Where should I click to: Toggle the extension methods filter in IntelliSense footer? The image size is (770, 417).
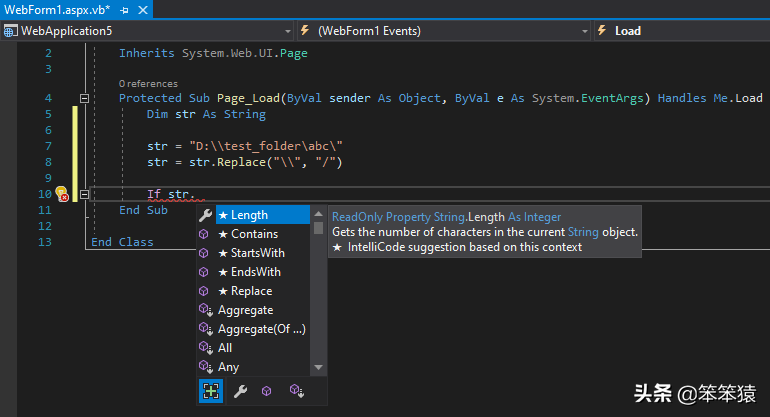coord(295,392)
